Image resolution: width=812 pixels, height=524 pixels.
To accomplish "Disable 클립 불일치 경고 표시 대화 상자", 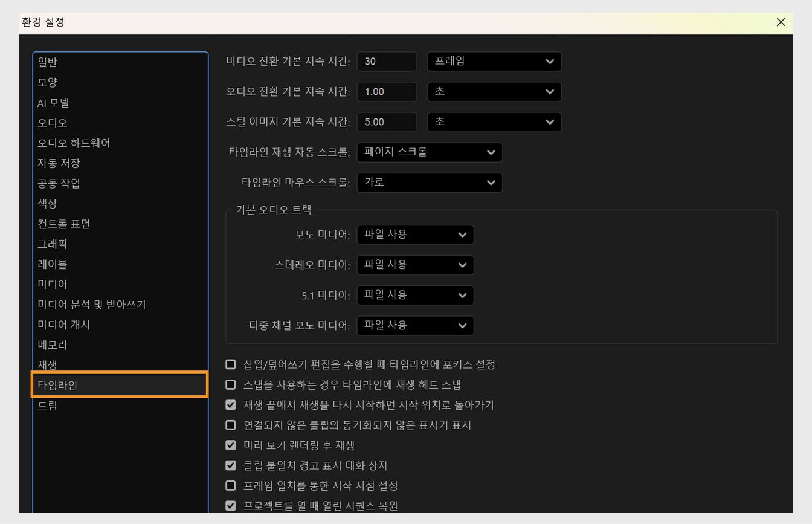I will pos(230,465).
